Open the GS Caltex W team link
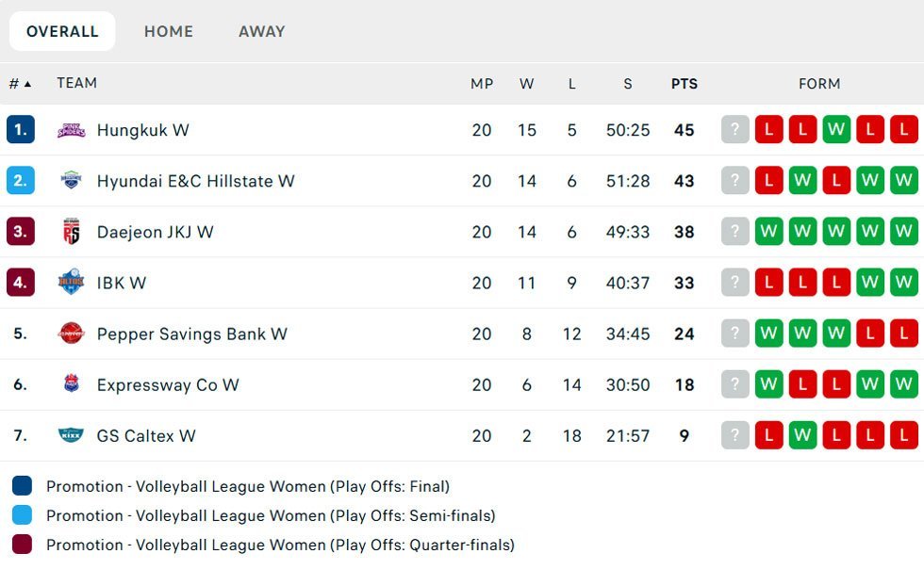 (146, 435)
